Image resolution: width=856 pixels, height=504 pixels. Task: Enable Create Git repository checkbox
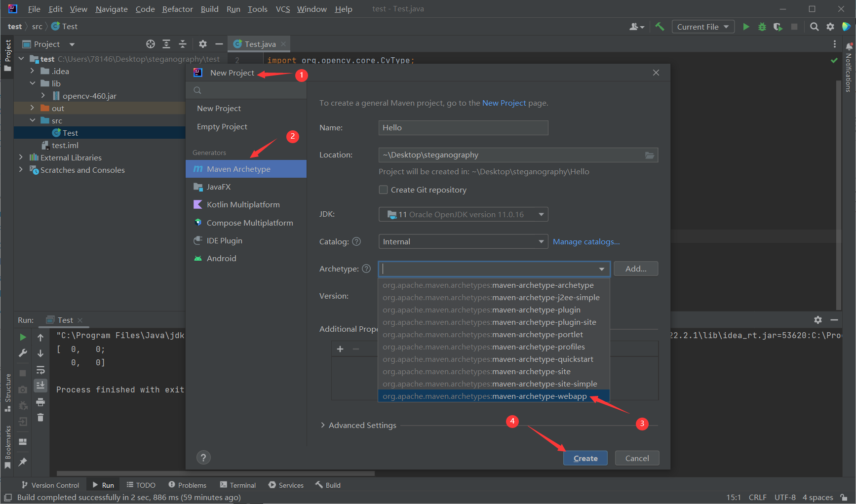[383, 190]
